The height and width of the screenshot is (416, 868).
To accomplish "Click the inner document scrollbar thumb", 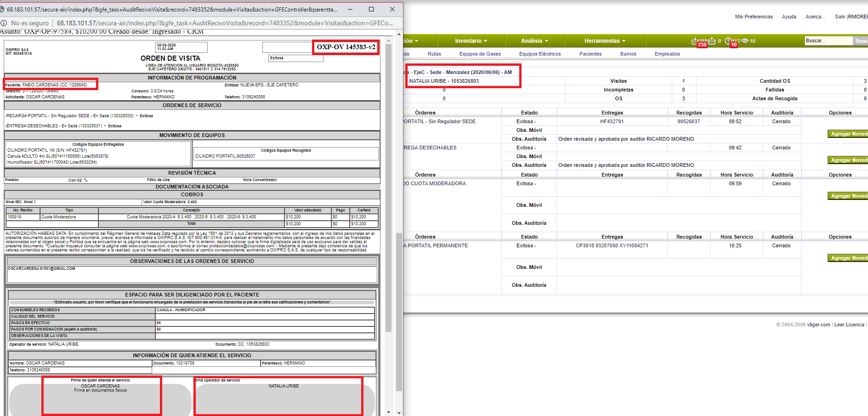I will click(x=388, y=188).
